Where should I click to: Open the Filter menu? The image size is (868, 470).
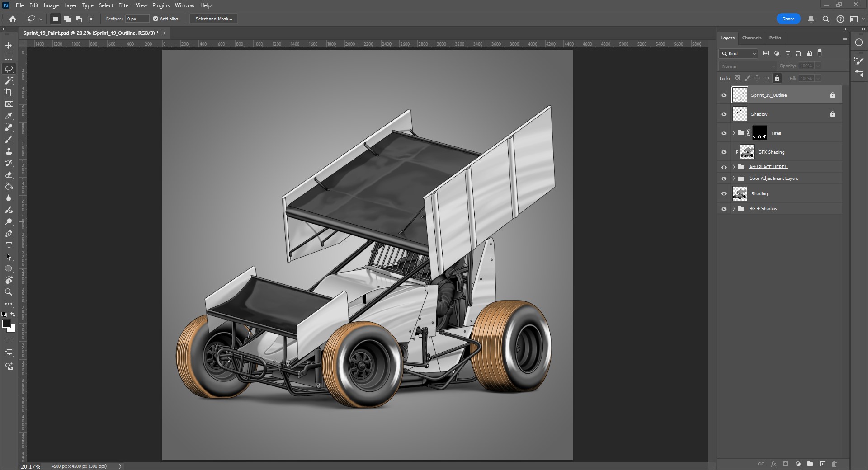[x=124, y=5]
